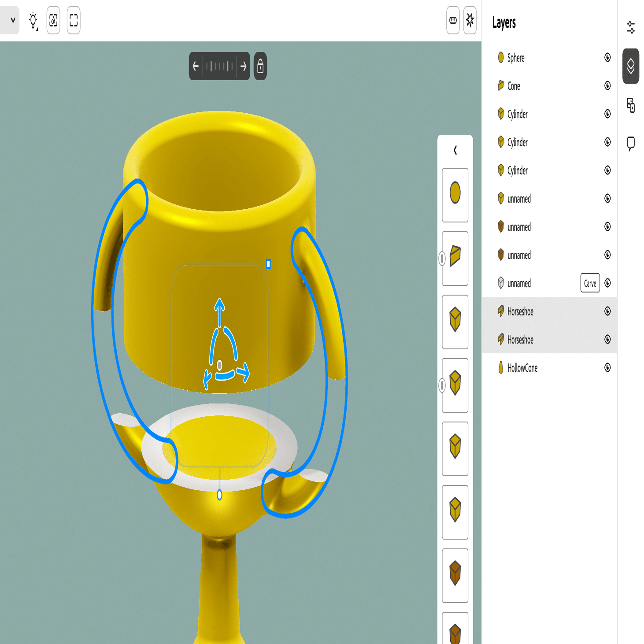Collapse the shapes panel with the chevron
Viewport: 644px width, 644px height.
(x=455, y=150)
